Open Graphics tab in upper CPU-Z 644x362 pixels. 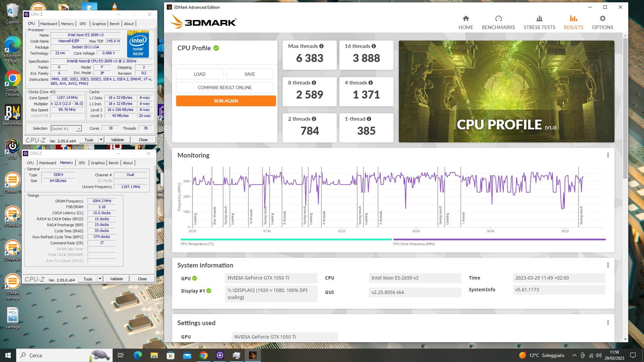point(99,24)
